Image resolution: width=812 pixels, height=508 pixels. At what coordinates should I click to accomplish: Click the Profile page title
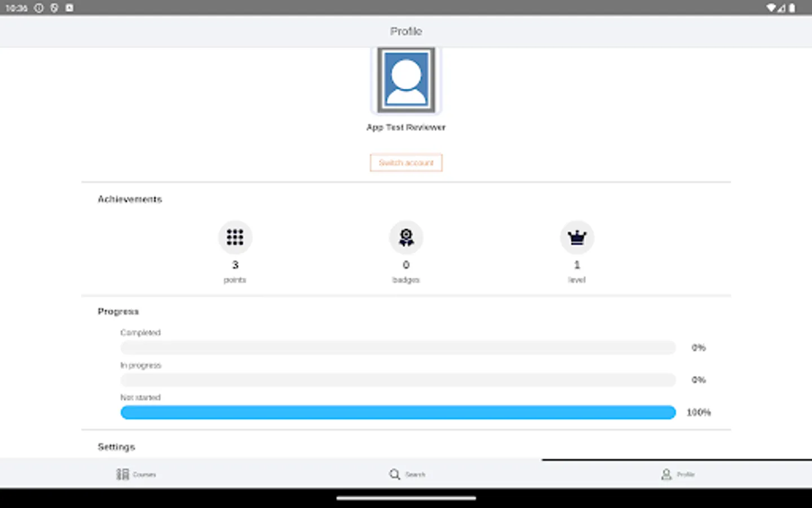pyautogui.click(x=406, y=31)
